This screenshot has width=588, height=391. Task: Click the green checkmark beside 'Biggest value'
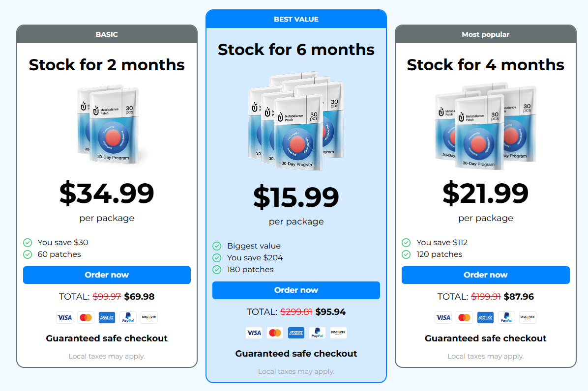(x=217, y=246)
